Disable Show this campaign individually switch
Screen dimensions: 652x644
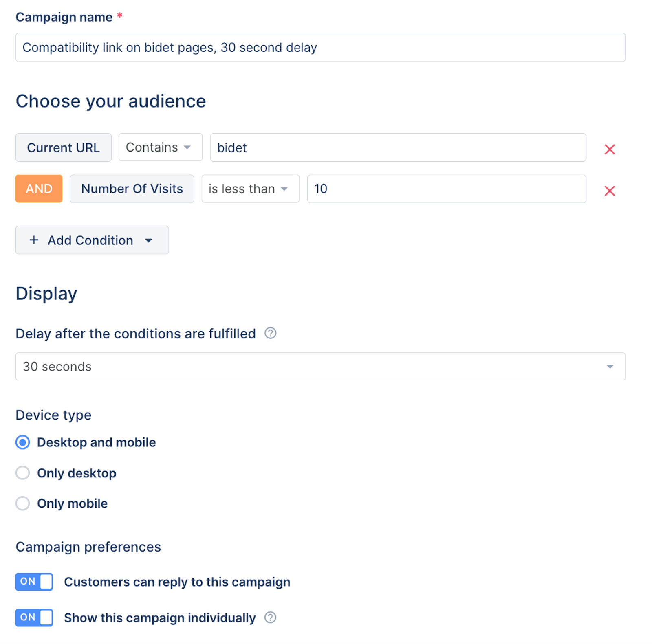tap(34, 618)
